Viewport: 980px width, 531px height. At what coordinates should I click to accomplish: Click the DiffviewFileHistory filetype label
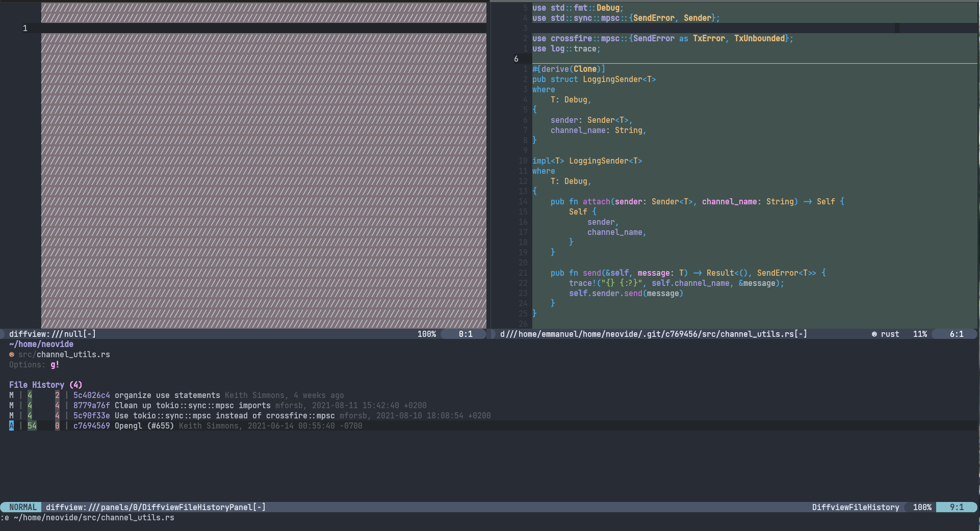[x=856, y=507]
